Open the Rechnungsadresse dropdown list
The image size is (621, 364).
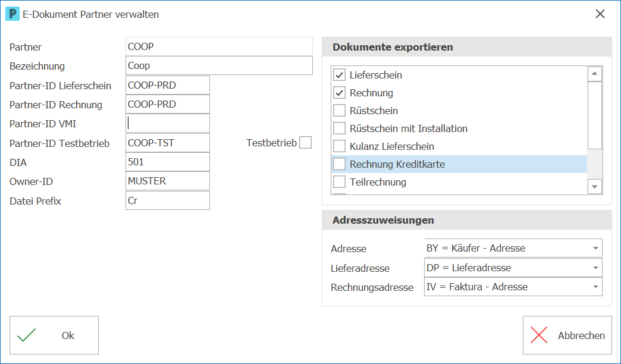coord(513,287)
